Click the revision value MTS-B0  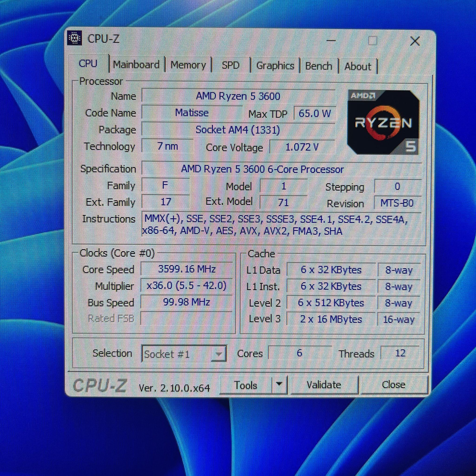397,203
